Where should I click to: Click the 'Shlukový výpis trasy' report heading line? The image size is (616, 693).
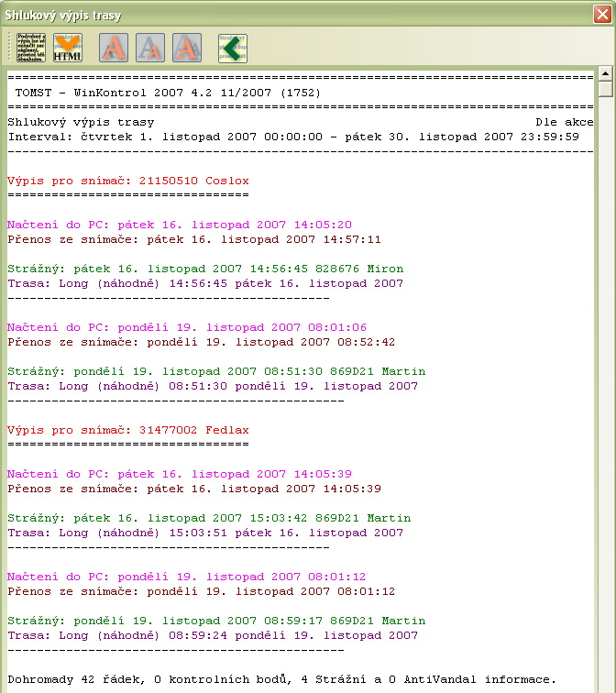[x=81, y=122]
